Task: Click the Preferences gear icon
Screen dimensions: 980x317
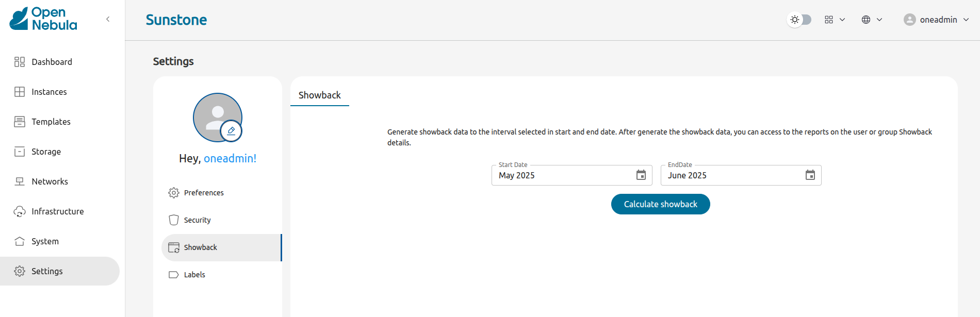Action: (174, 193)
